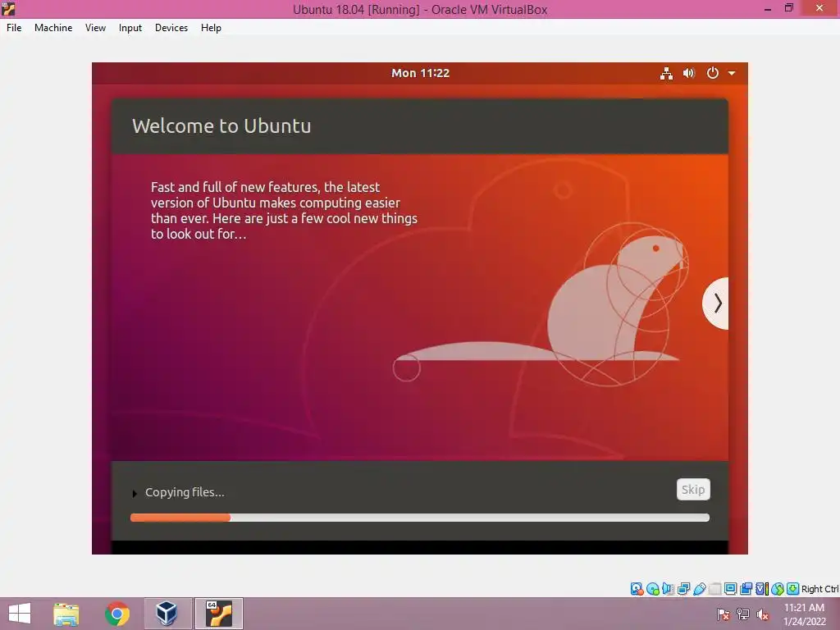Open the Devices menu
This screenshot has width=840, height=630.
click(171, 28)
